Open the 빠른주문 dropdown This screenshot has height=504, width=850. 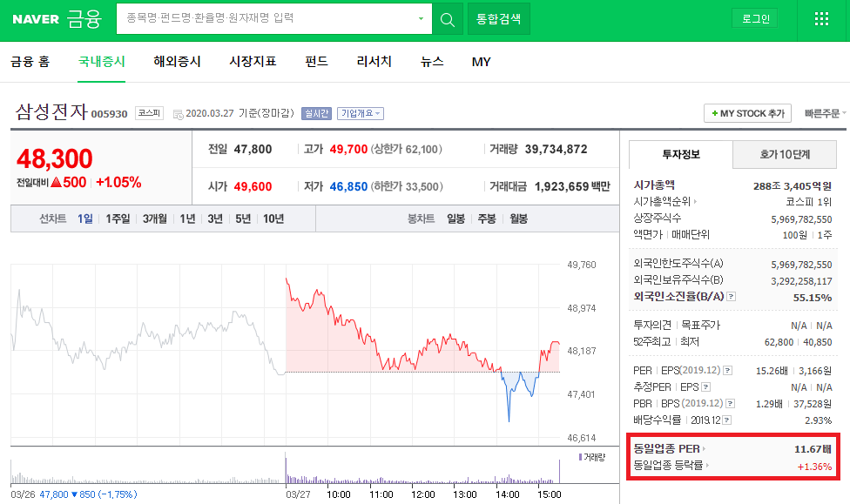(825, 113)
